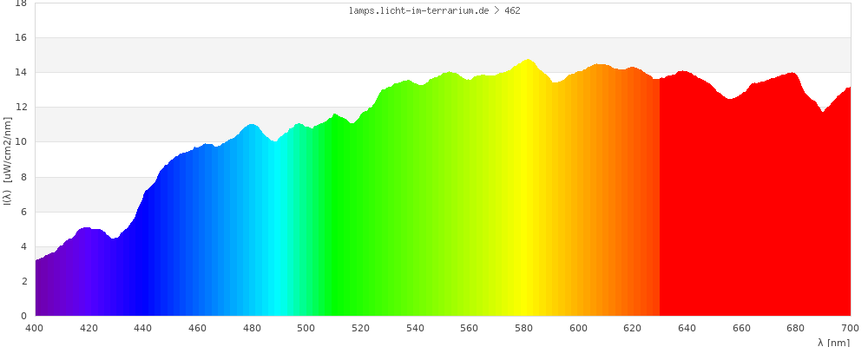Click the I(λ) [uW/cm2/nm] axis title
868x347 pixels.
click(x=7, y=159)
